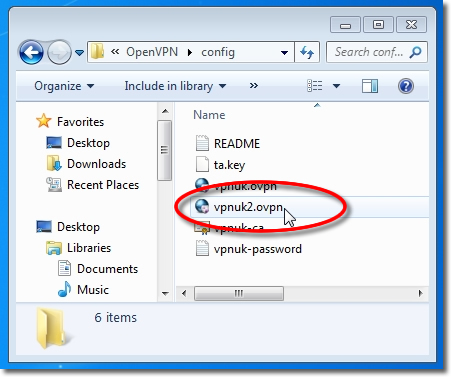Image resolution: width=451 pixels, height=377 pixels.
Task: Click file list horizontal scroll right arrow
Action: coord(421,293)
